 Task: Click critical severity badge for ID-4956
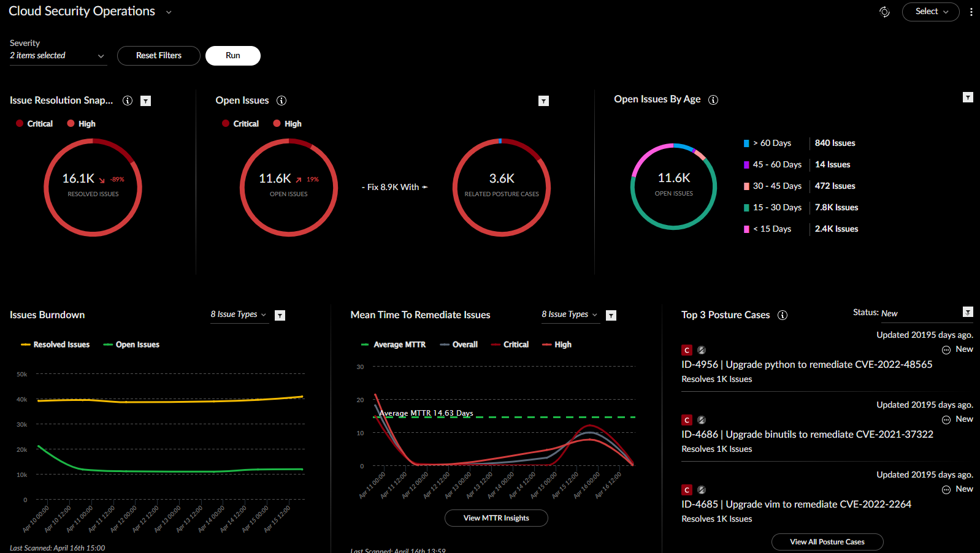(687, 350)
